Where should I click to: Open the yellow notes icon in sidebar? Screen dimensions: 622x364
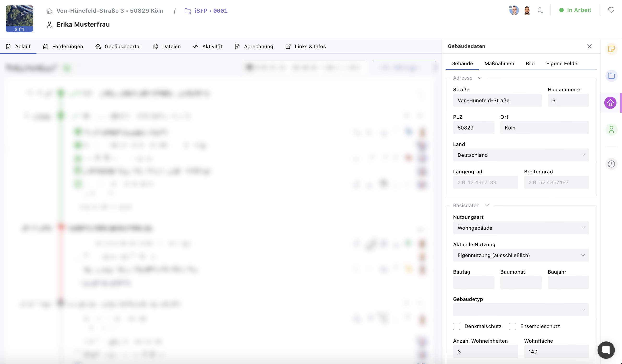tap(611, 49)
